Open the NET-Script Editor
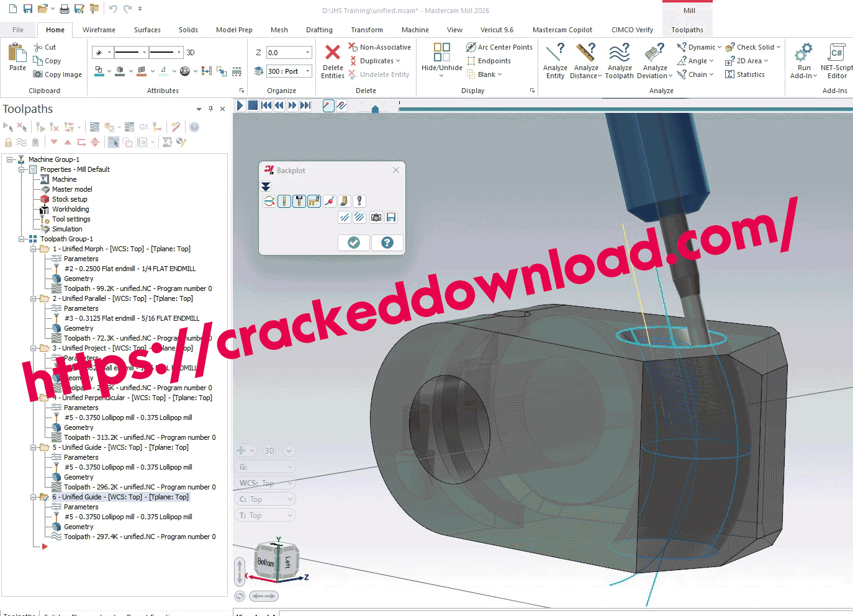853x616 pixels. [x=836, y=61]
